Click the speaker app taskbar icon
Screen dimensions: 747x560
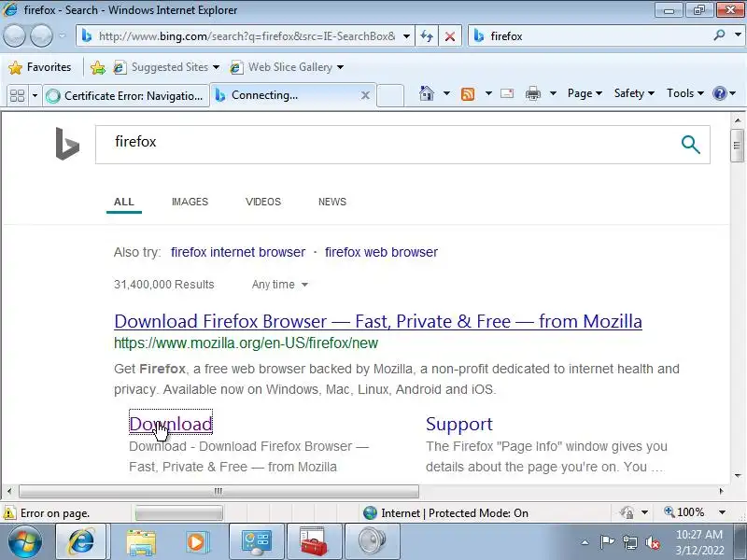pos(372,541)
